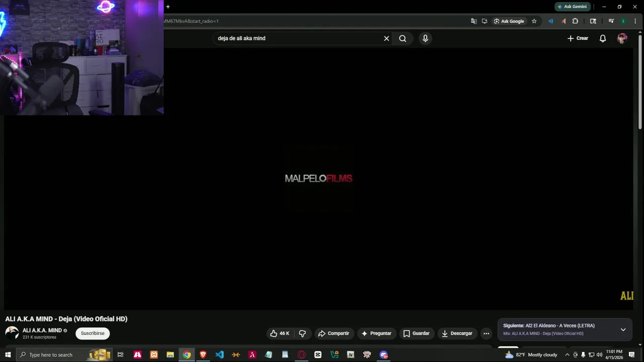Screen dimensions: 644x362
Task: Open Chrome three-dot menu
Action: [635, 21]
